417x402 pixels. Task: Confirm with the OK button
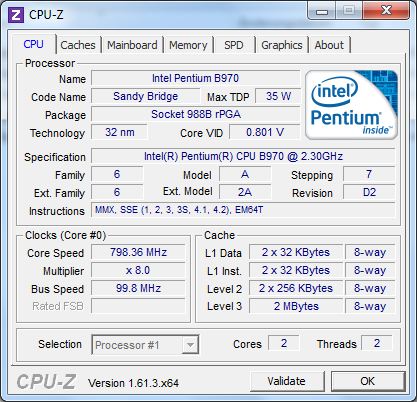point(368,381)
